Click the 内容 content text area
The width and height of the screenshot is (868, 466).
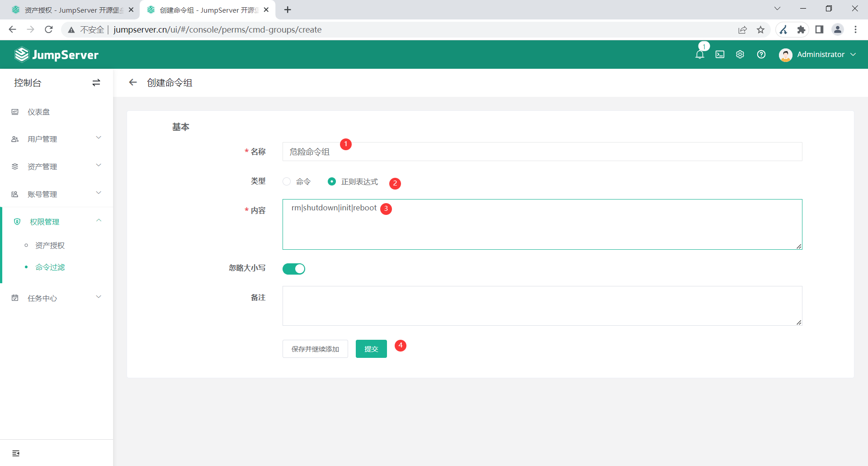[542, 224]
